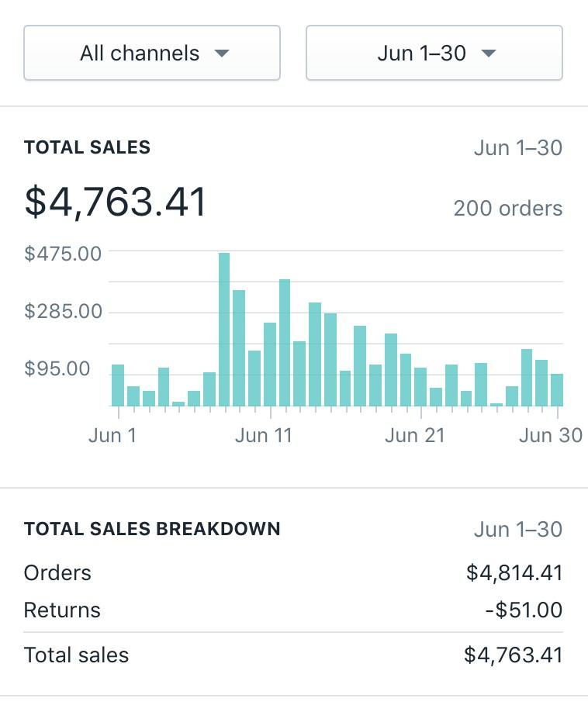Select the Returns row label in breakdown
588x712 pixels.
coord(62,610)
